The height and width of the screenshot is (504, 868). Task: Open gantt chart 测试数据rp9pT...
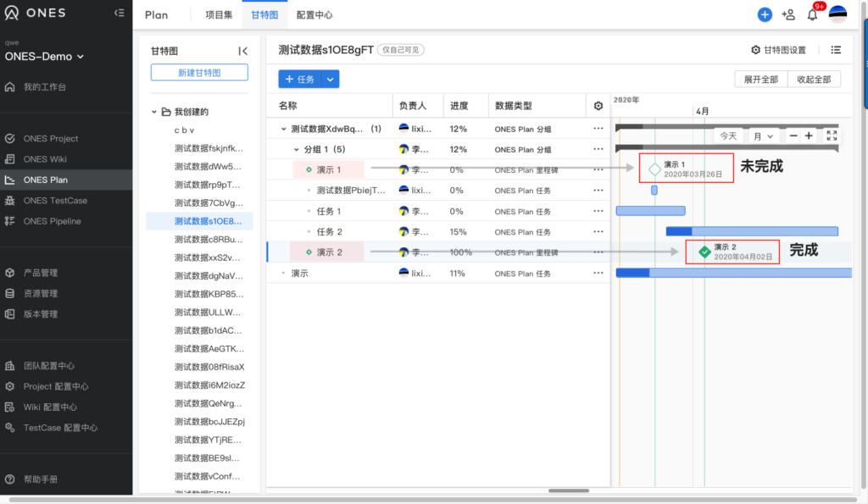207,185
